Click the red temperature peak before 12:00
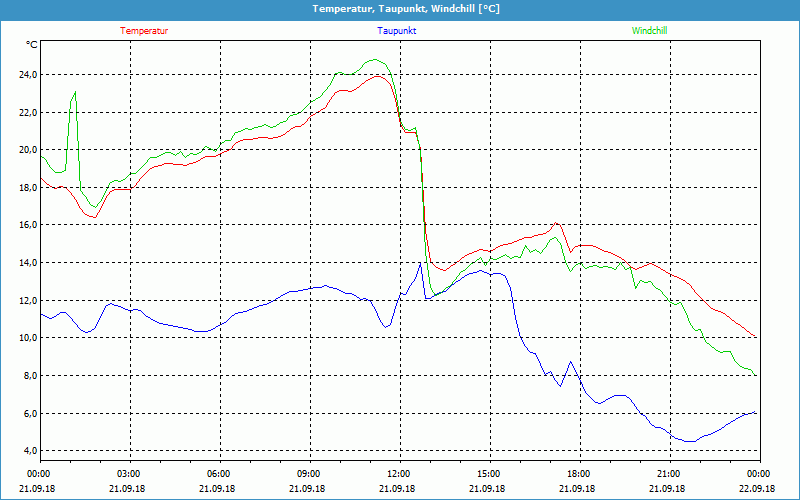800x500 pixels. click(x=380, y=76)
